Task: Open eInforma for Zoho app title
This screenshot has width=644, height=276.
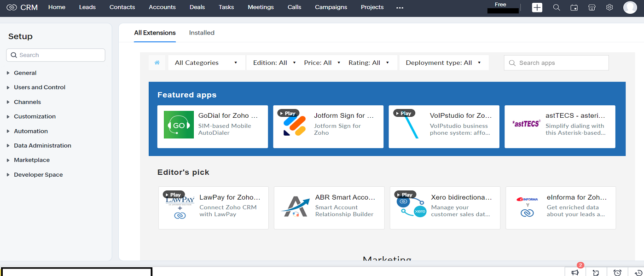Action: [x=577, y=197]
